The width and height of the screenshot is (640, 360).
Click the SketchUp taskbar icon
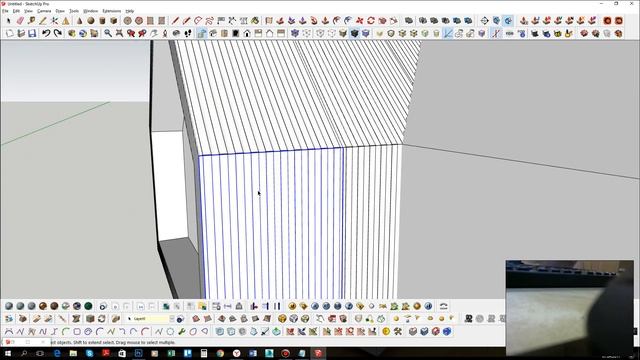tap(318, 353)
